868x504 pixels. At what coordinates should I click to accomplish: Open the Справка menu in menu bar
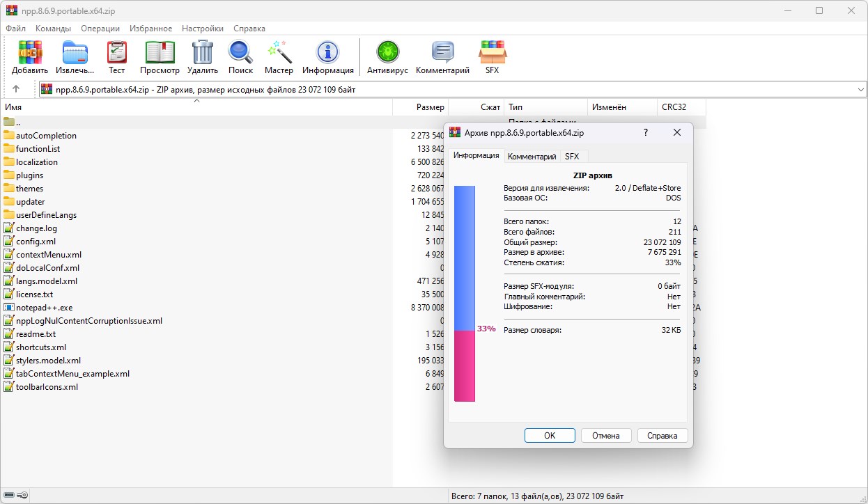(249, 29)
